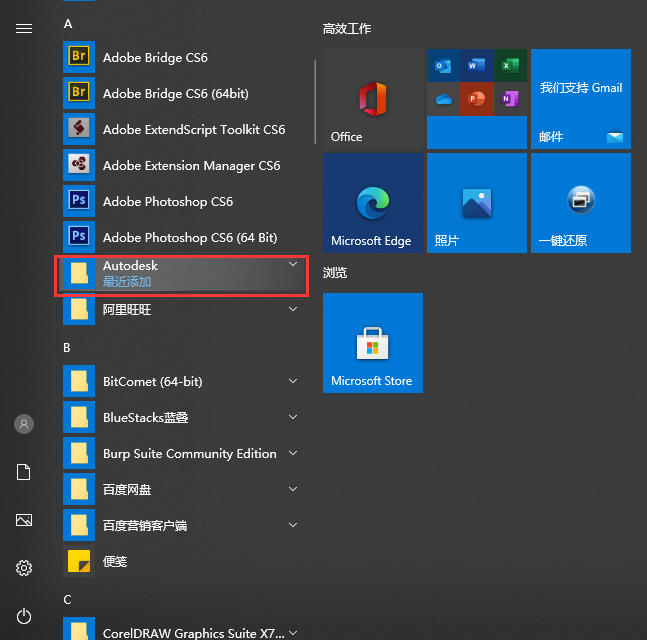
Task: Launch Adobe ExtendScript Toolkit CS6 icon
Action: [x=79, y=129]
